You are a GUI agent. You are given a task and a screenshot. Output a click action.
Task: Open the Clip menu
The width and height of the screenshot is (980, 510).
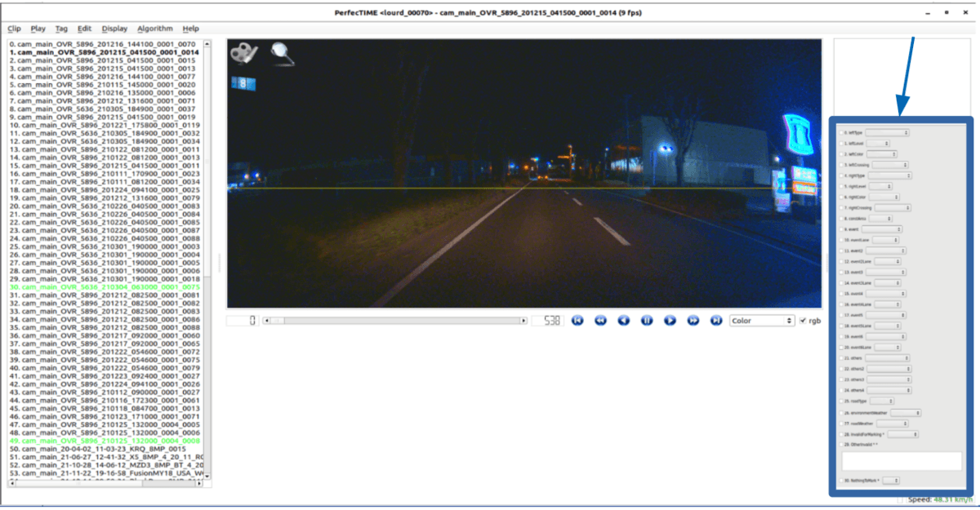(14, 29)
